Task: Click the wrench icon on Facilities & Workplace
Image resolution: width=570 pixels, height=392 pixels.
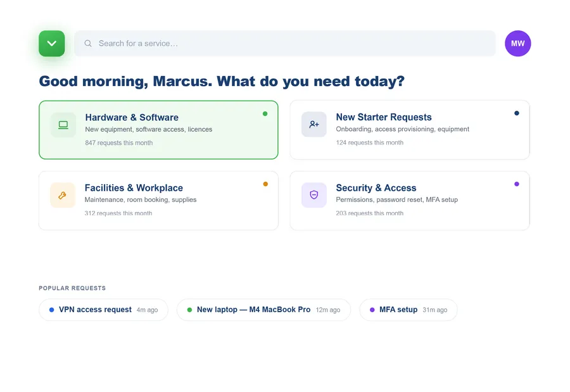Action: [63, 195]
